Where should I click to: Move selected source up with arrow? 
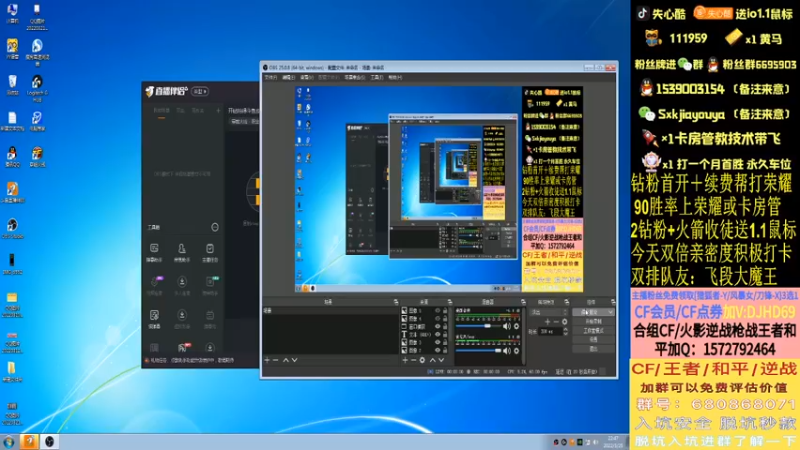click(x=433, y=360)
